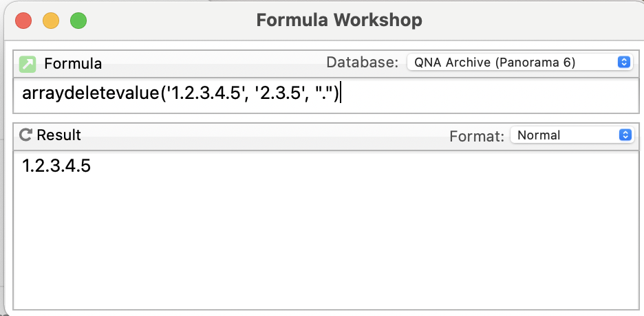Minimize the Formula Workshop window
The image size is (644, 316).
pos(52,21)
